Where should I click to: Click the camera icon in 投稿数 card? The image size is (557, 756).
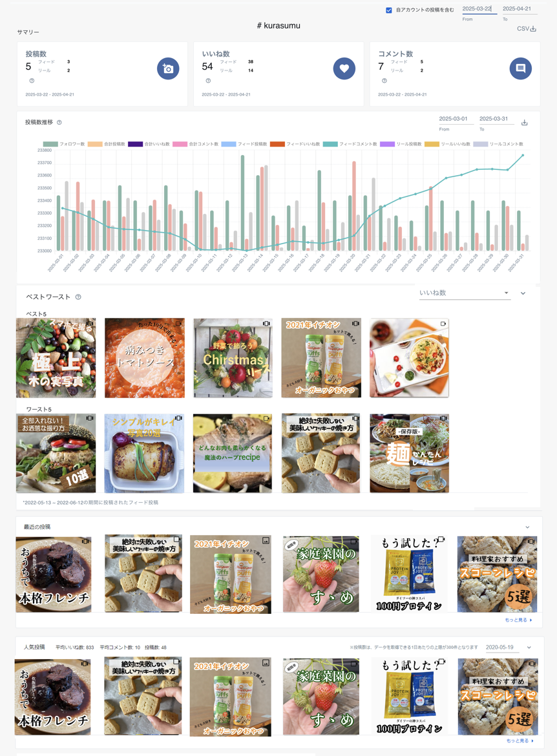(168, 68)
